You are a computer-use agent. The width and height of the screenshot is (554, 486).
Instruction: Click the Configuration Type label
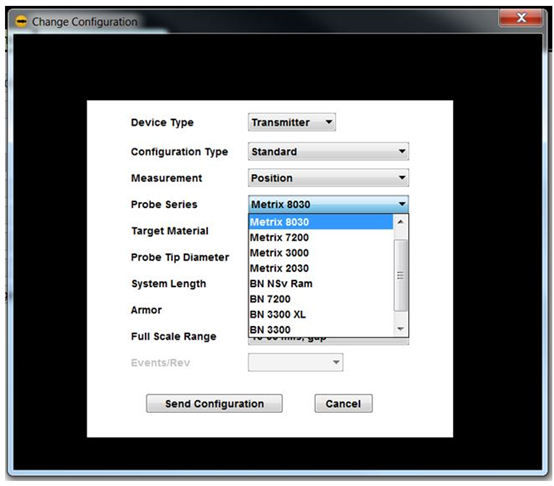click(x=179, y=152)
